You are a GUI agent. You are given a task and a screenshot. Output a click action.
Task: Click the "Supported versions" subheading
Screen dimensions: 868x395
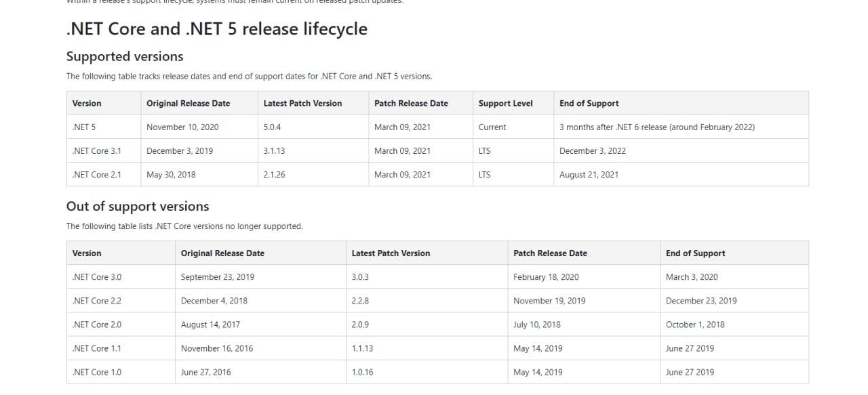click(x=125, y=56)
